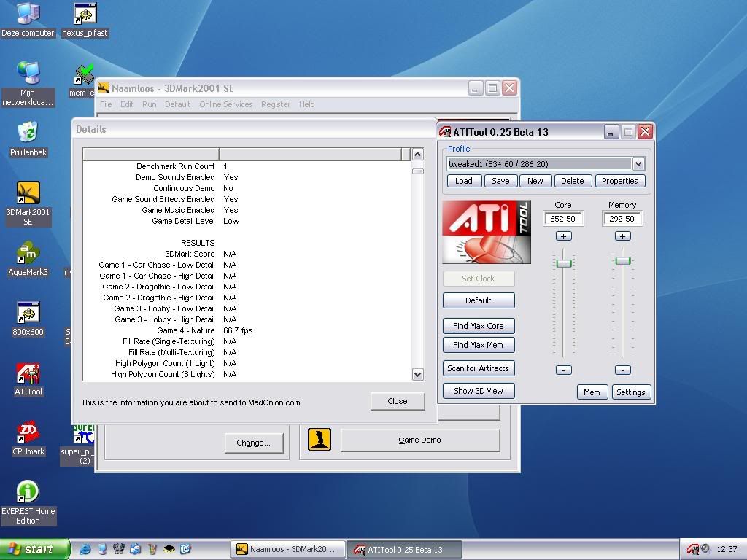Open the Help menu in 3DMark2001
This screenshot has height=560, width=747.
(x=307, y=104)
